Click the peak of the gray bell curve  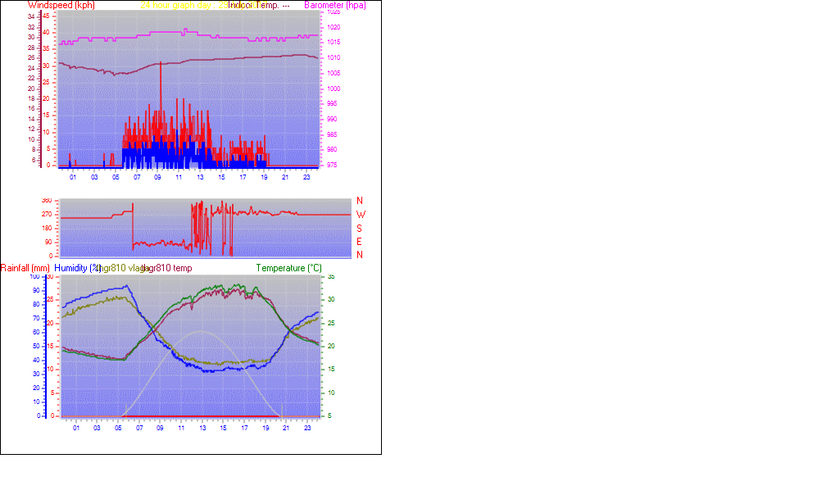click(199, 331)
